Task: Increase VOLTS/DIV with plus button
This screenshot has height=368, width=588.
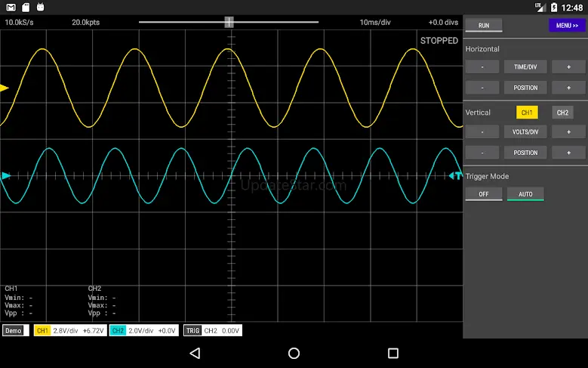Action: (x=568, y=131)
